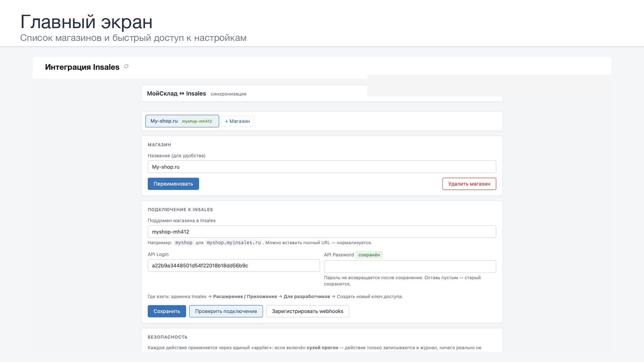
Task: Click the синхронизация label
Action: click(x=228, y=94)
